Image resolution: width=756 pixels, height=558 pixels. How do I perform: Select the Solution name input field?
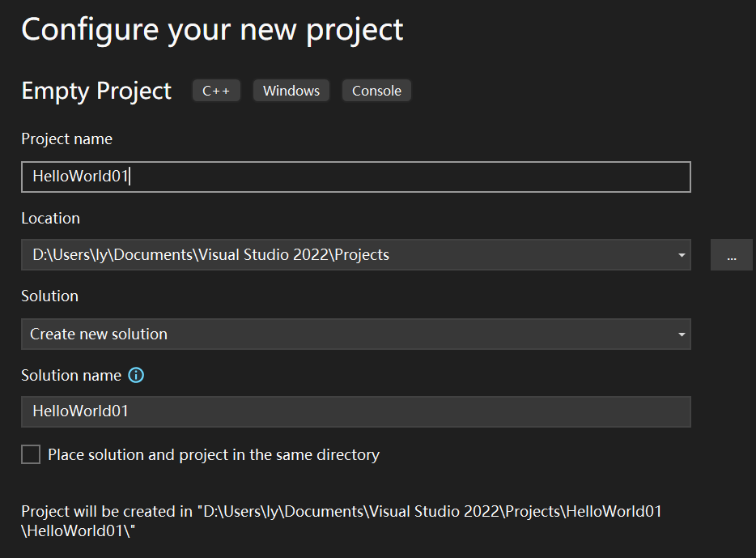[355, 411]
